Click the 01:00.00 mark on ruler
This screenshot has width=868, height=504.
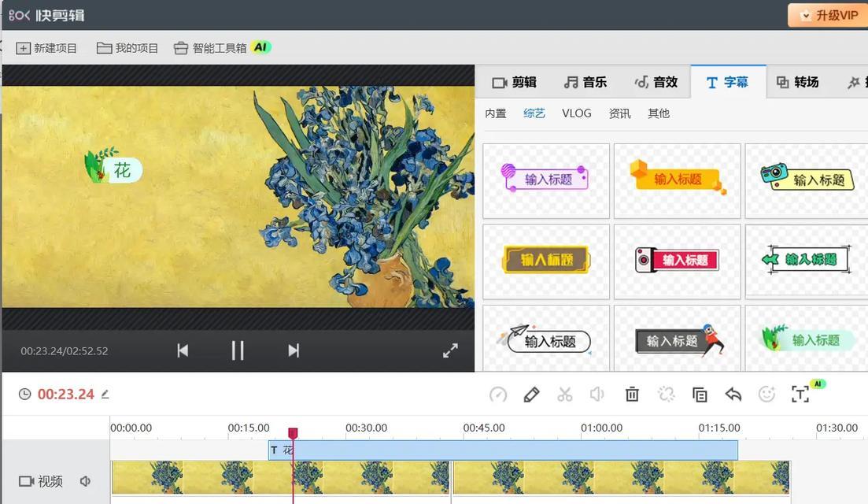[x=602, y=428]
